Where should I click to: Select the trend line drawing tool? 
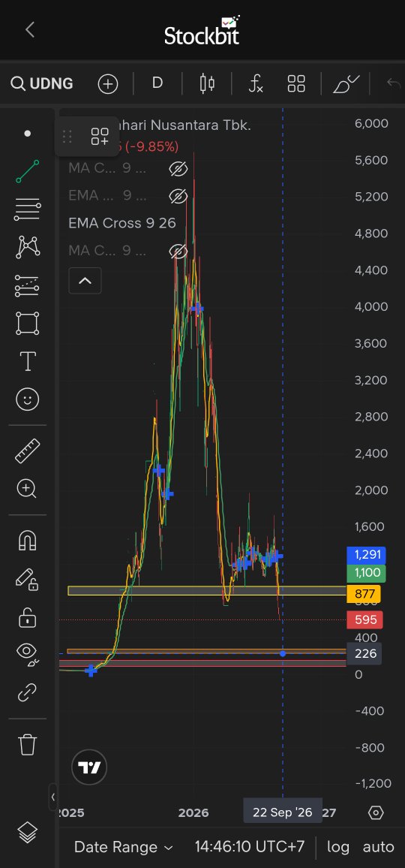[x=28, y=172]
